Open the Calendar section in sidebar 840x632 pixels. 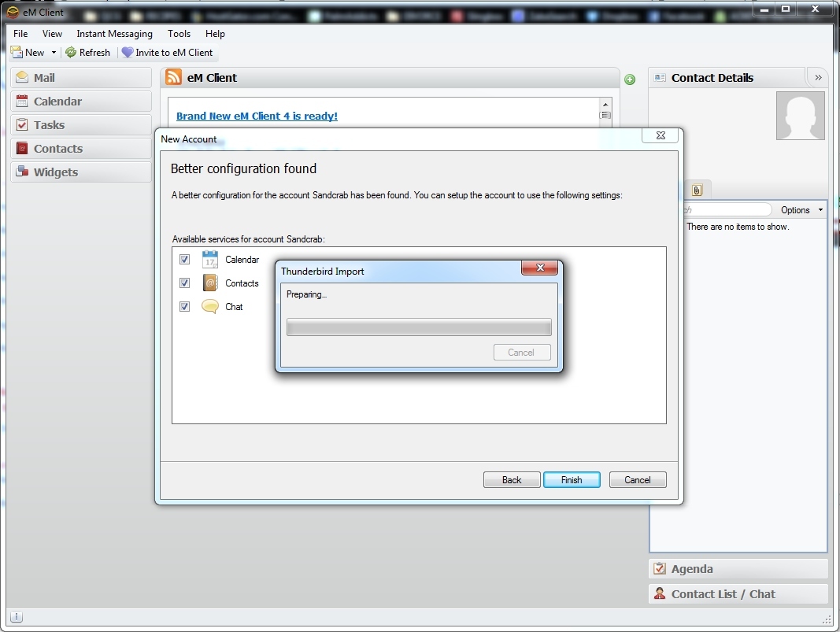[81, 102]
